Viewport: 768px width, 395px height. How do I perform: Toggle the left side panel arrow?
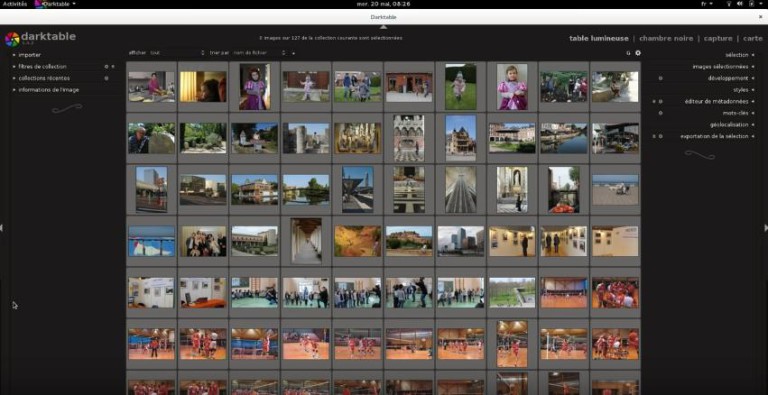click(x=1, y=227)
